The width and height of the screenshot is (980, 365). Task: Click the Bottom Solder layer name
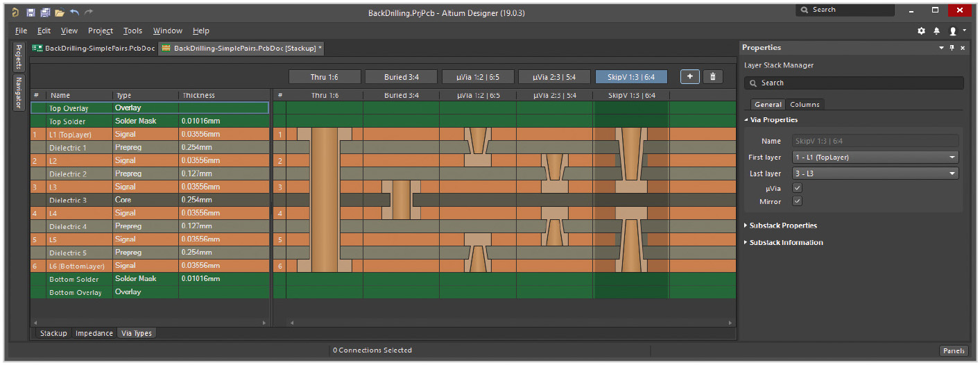[79, 279]
